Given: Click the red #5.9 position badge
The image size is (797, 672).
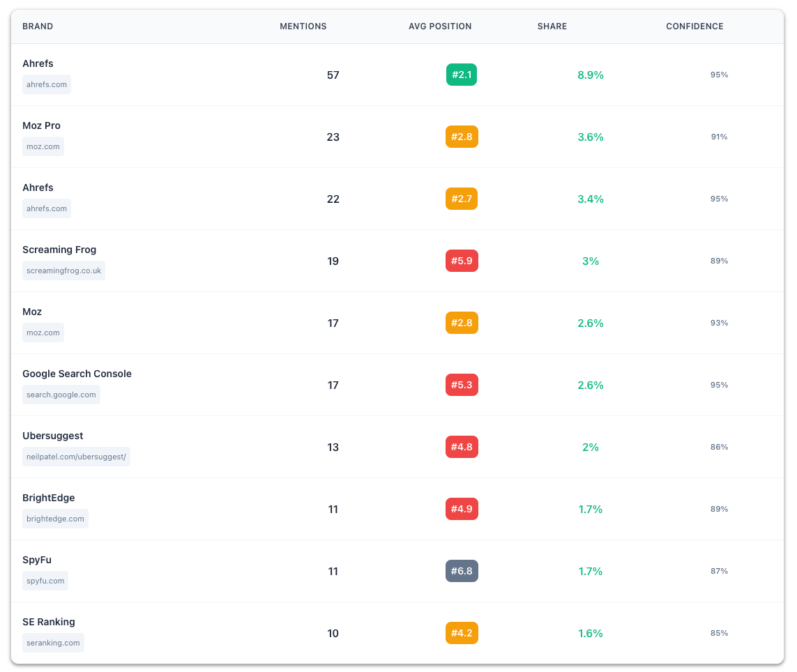Looking at the screenshot, I should tap(462, 261).
